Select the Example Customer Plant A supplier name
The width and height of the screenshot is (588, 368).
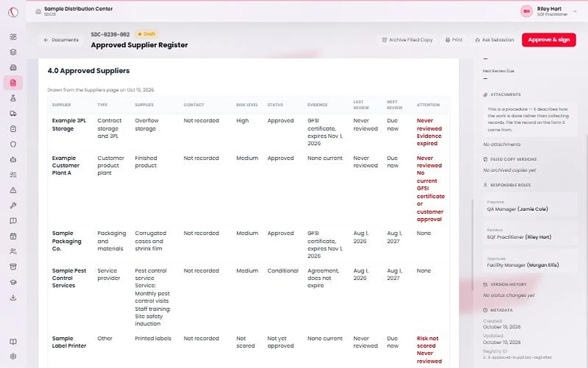(66, 166)
